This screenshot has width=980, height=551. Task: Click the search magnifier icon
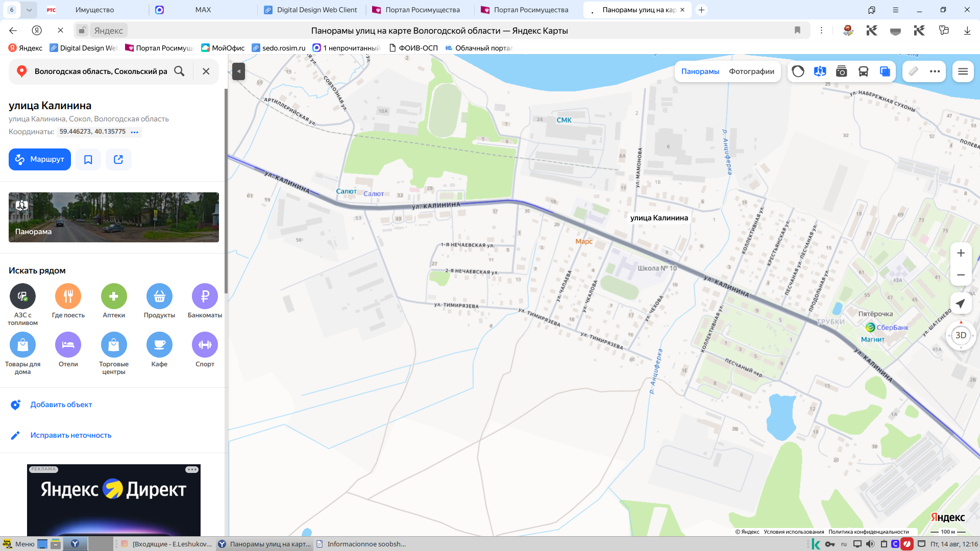point(179,71)
